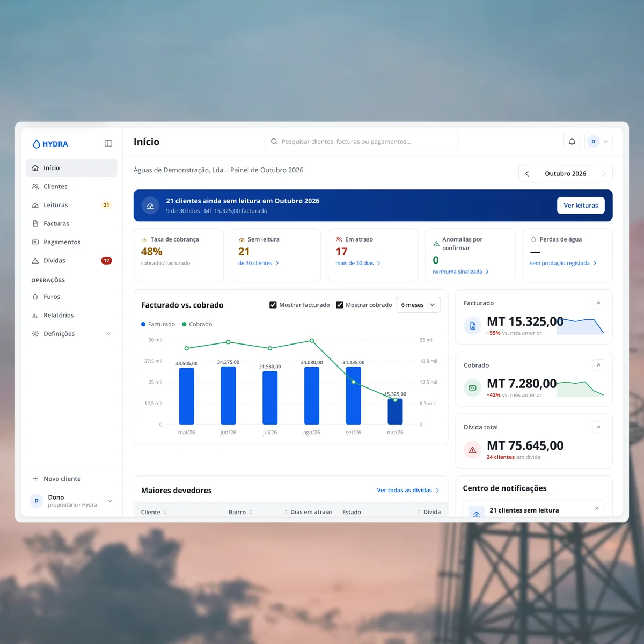
Task: Open Facturas in the sidebar
Action: click(71, 224)
